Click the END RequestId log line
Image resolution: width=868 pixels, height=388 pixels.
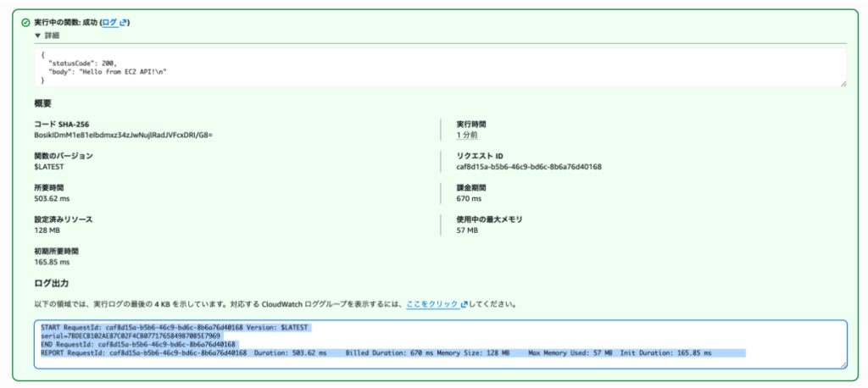(138, 344)
